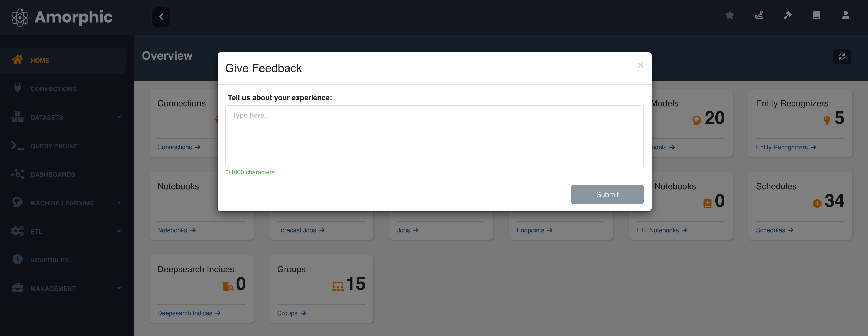This screenshot has width=868, height=336.
Task: Open the documentation book icon
Action: tap(816, 15)
